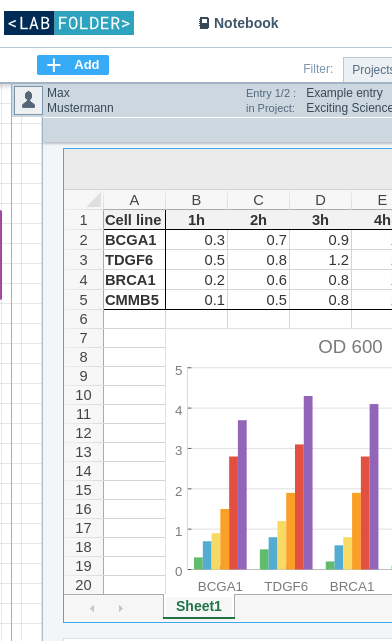This screenshot has width=392, height=641.
Task: Click the TDGF6 cell in column A
Action: [134, 260]
